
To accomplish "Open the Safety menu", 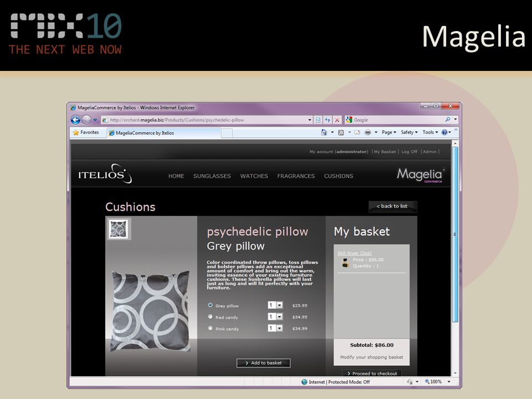I will point(409,132).
